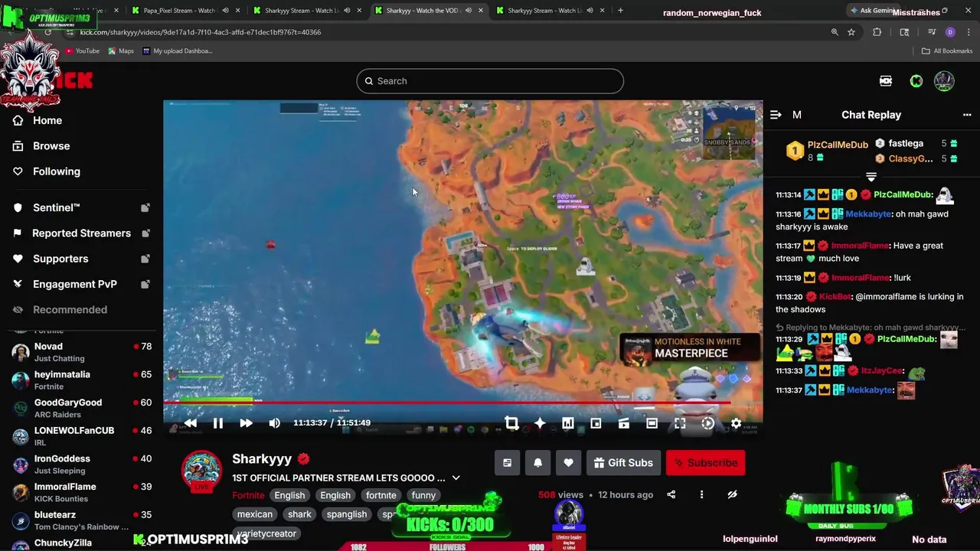
Task: Select the funny tag
Action: 423,495
